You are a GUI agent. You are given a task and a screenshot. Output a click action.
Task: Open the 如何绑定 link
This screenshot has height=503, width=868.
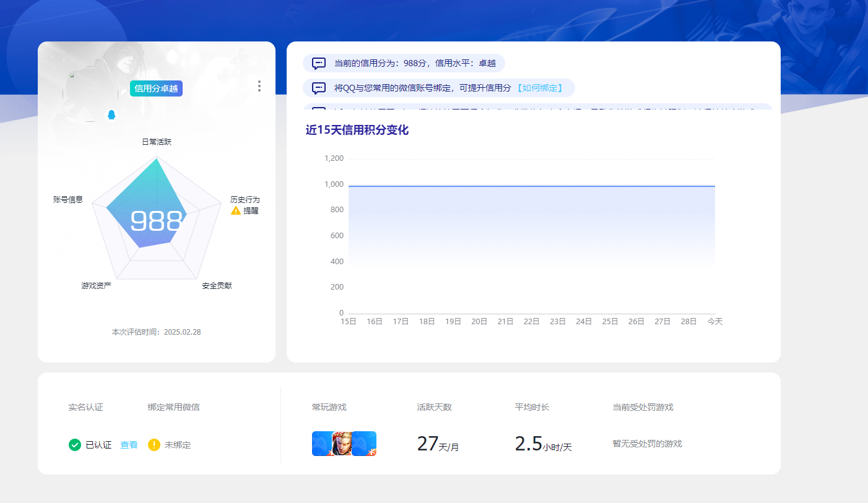(540, 88)
